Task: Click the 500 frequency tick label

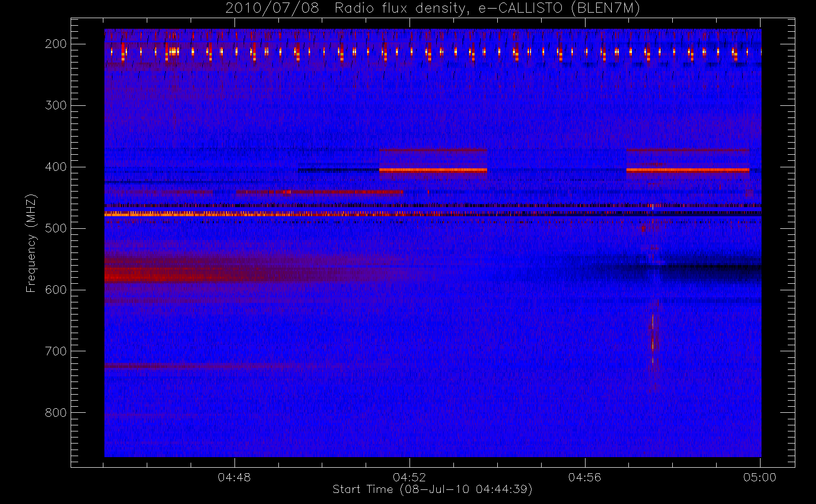Action: [56, 228]
